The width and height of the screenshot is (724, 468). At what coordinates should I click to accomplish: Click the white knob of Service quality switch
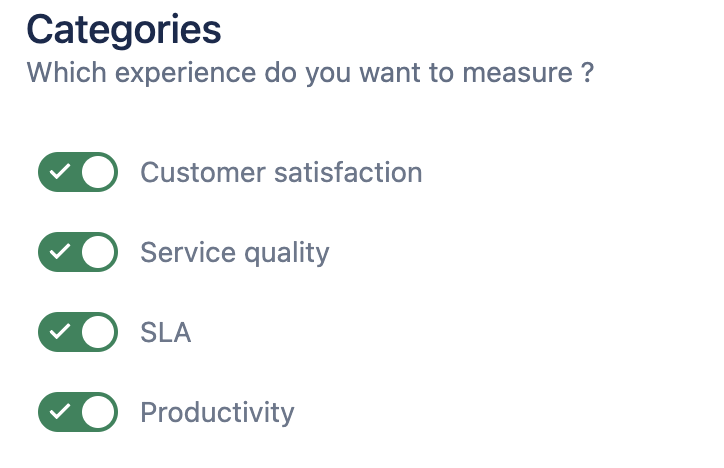pos(98,252)
